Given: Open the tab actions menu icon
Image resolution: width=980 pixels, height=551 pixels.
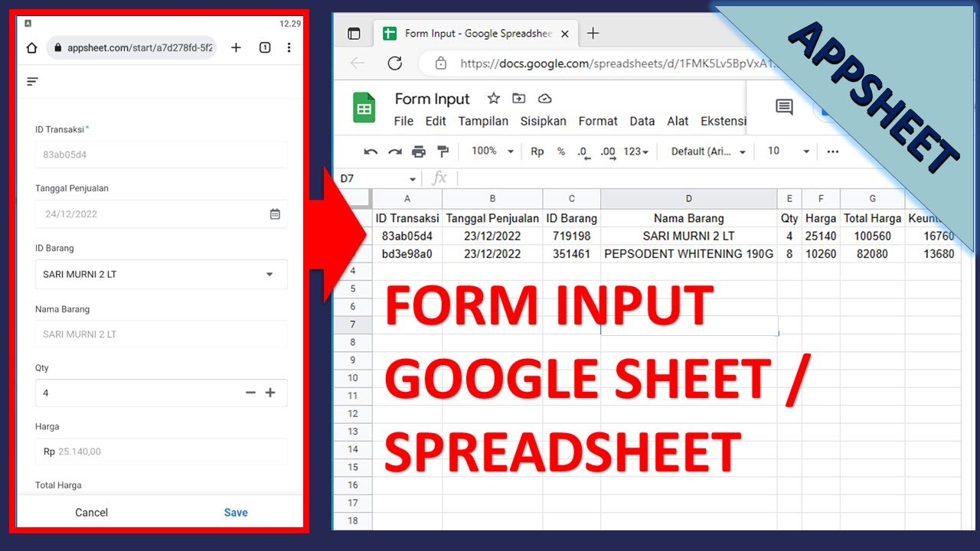Looking at the screenshot, I should coord(354,34).
